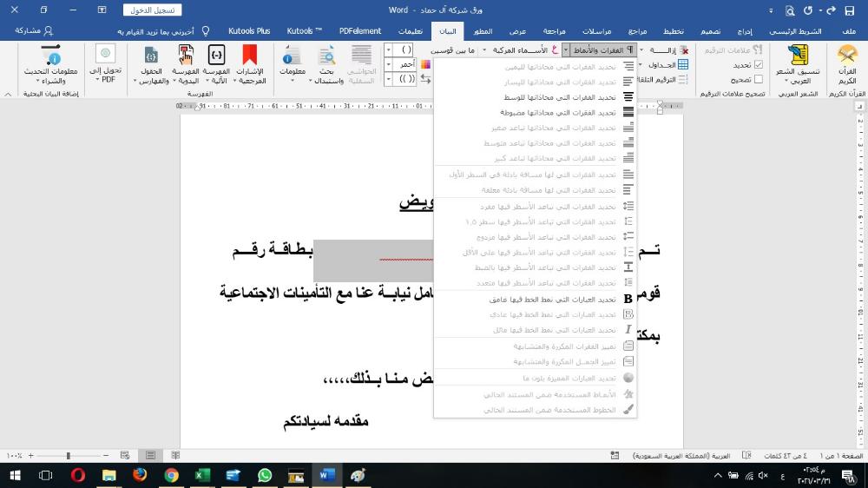This screenshot has width=868, height=488.
Task: Click تسجيل الدخول sign-in button
Action: click(152, 10)
